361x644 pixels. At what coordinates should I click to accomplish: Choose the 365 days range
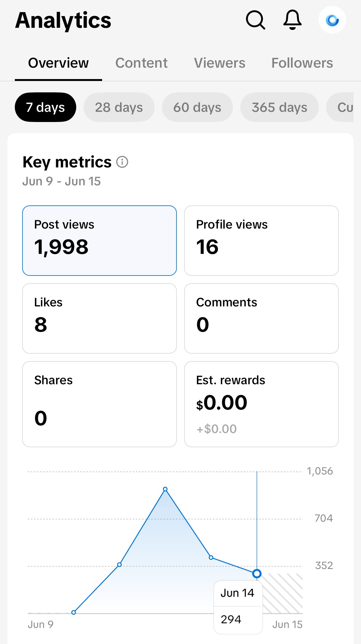(279, 107)
